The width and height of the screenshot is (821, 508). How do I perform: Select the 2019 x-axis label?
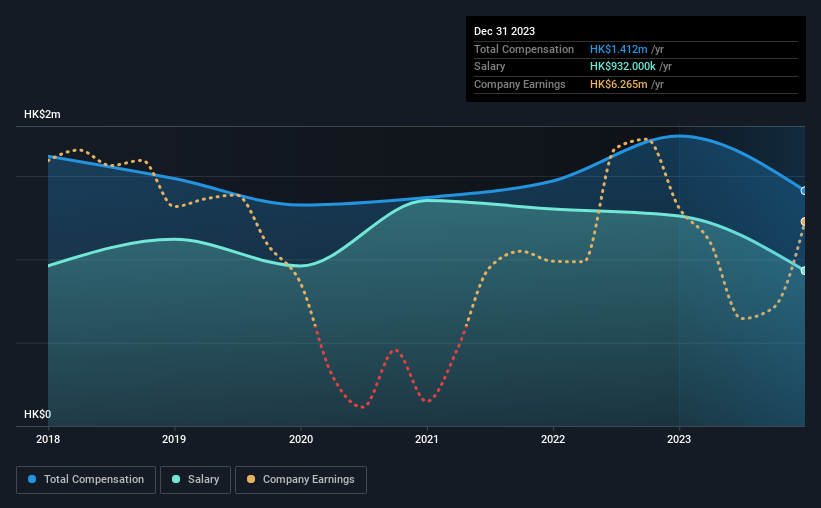pos(174,439)
